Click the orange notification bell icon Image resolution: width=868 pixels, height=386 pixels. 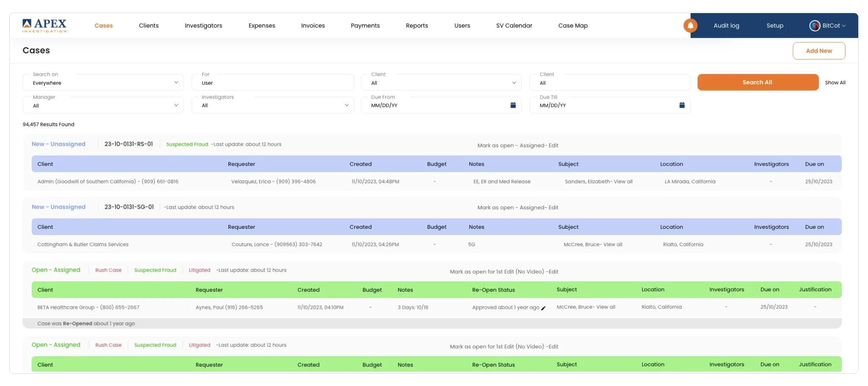(690, 25)
